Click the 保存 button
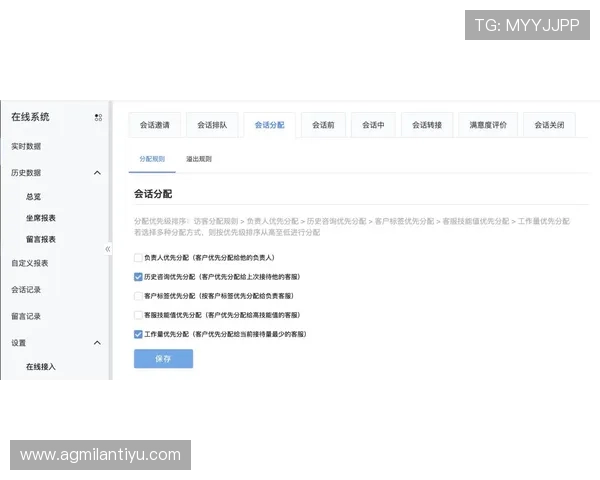 [163, 359]
